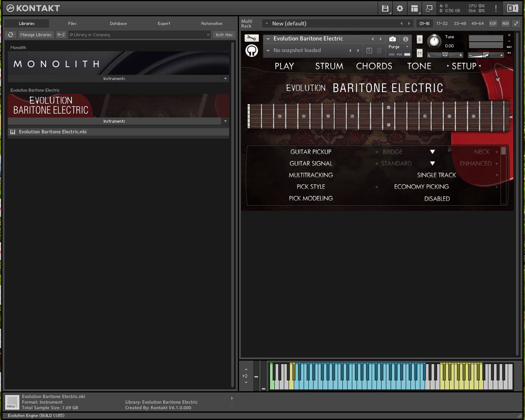Open the Monolith Instruments dropdown arrow

225,79
